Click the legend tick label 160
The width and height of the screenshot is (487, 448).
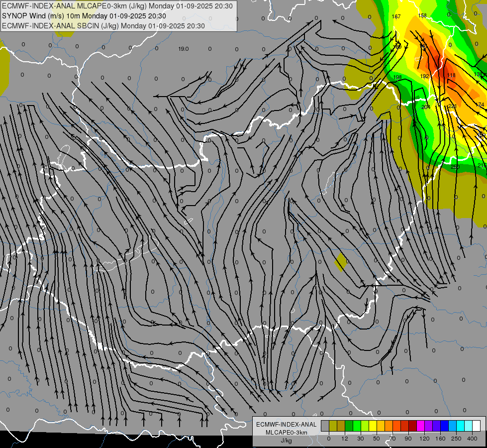440,439
